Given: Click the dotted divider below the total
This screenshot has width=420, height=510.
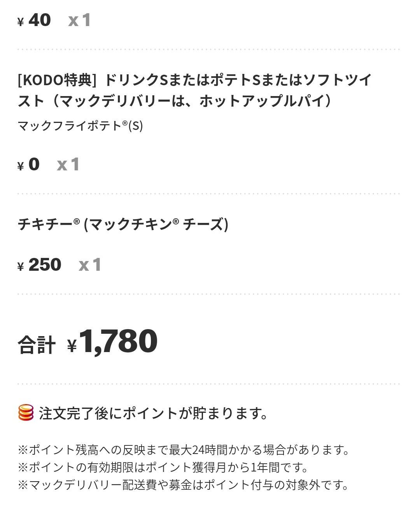Looking at the screenshot, I should point(209,384).
